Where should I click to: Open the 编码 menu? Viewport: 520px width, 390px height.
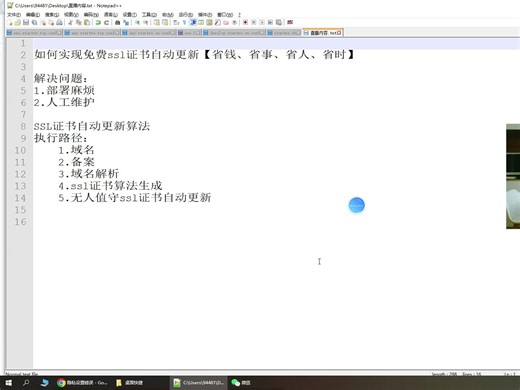coord(91,15)
